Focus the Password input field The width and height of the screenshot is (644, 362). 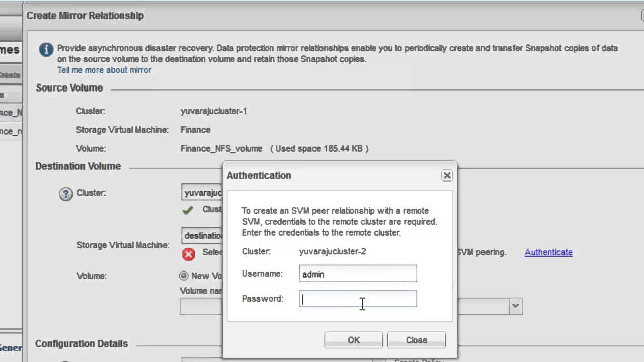358,299
